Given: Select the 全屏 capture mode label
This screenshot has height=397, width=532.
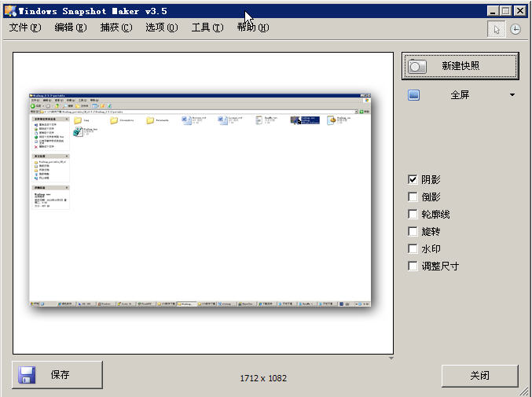Looking at the screenshot, I should [x=460, y=95].
